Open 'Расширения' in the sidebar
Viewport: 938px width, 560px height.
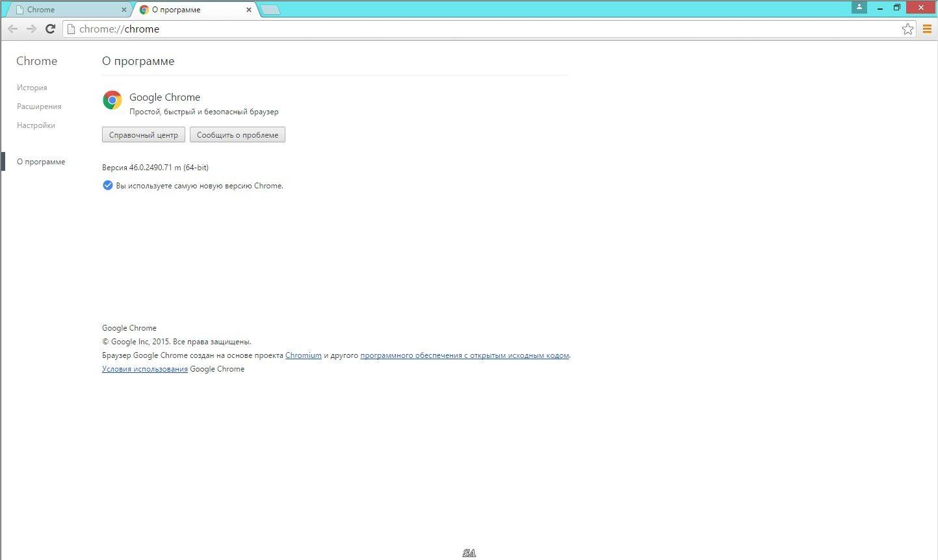39,107
